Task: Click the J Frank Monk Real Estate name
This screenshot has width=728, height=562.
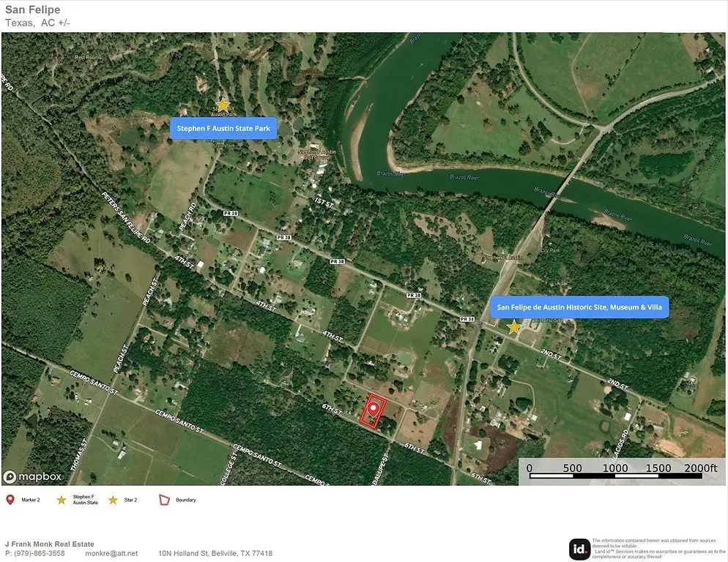Action: (50, 544)
